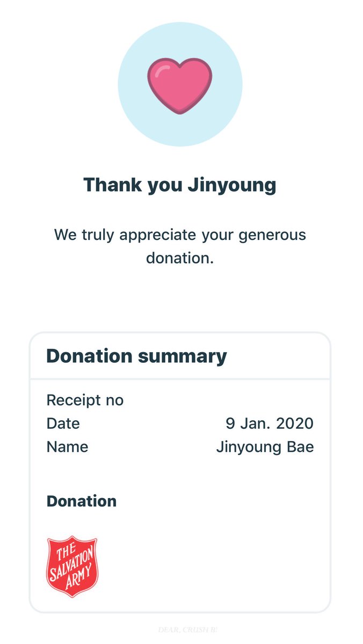Image resolution: width=363 pixels, height=644 pixels.
Task: Click the pink heart icon
Action: [180, 86]
